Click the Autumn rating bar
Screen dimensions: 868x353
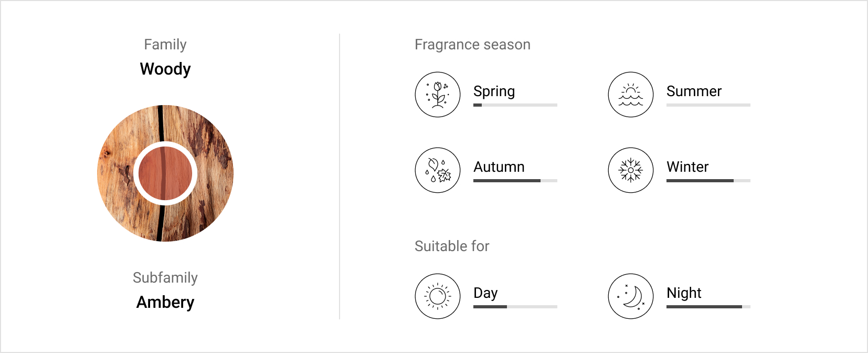point(515,181)
